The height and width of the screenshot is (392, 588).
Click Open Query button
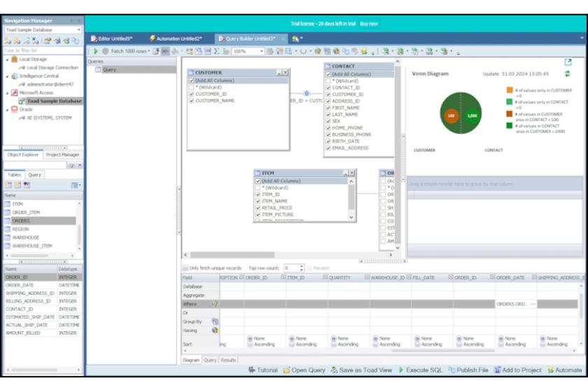pos(304,370)
